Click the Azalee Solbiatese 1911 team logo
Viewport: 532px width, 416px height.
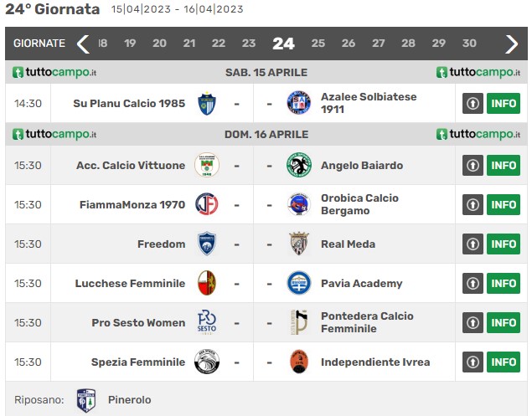pyautogui.click(x=299, y=103)
